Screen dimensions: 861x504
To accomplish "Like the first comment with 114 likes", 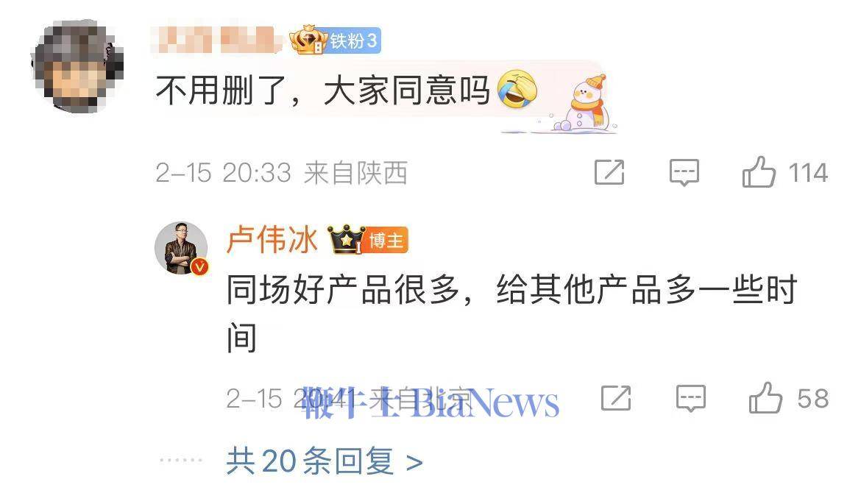I will (759, 172).
